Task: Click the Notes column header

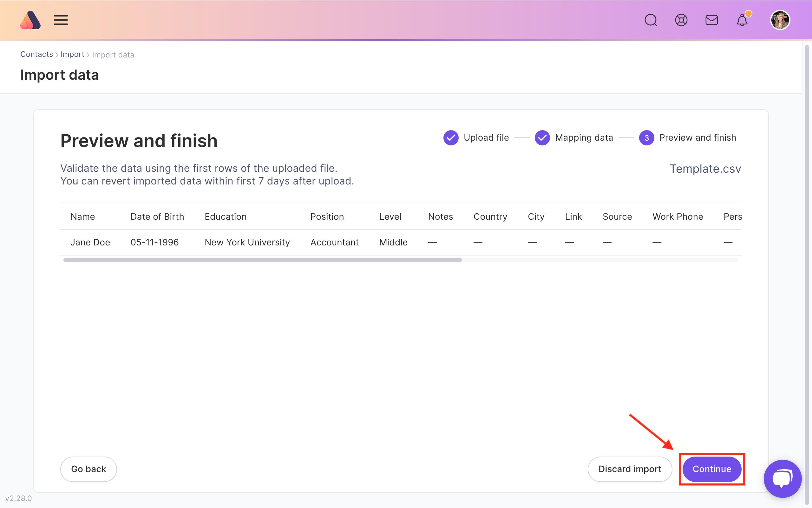Action: (x=441, y=217)
